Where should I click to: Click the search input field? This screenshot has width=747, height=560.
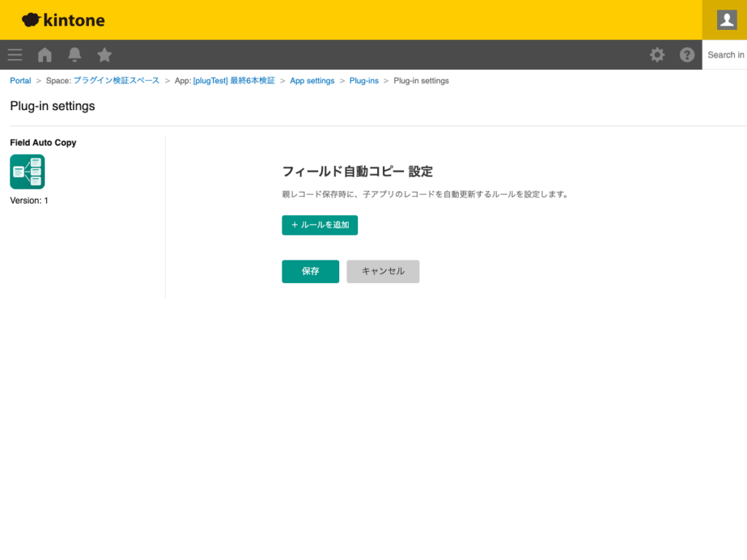726,55
